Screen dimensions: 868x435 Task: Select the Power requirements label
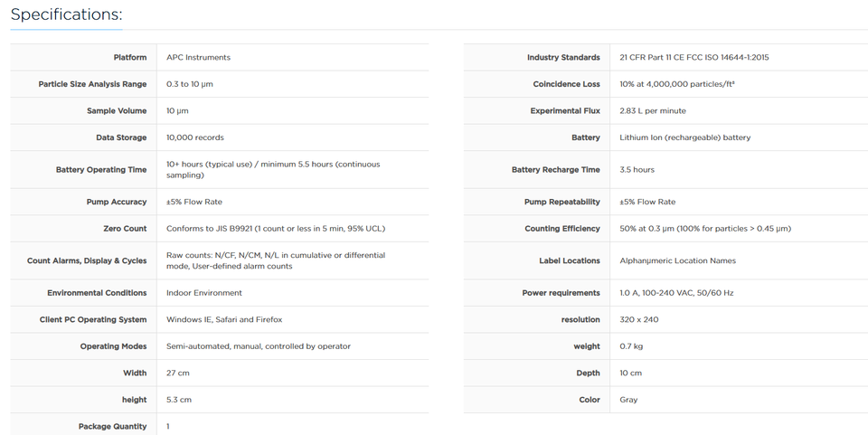tap(561, 293)
